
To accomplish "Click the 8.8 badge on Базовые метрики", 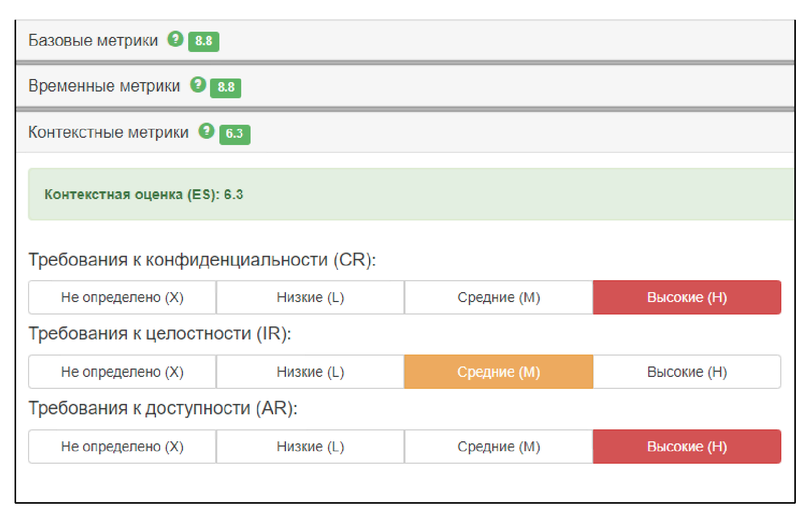I will coord(203,41).
